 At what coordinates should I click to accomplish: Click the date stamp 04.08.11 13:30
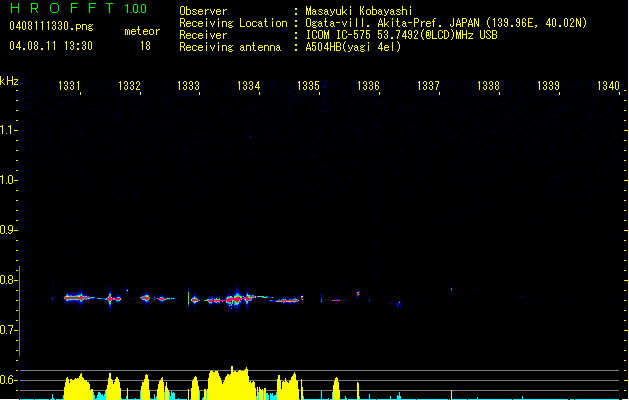click(x=51, y=46)
